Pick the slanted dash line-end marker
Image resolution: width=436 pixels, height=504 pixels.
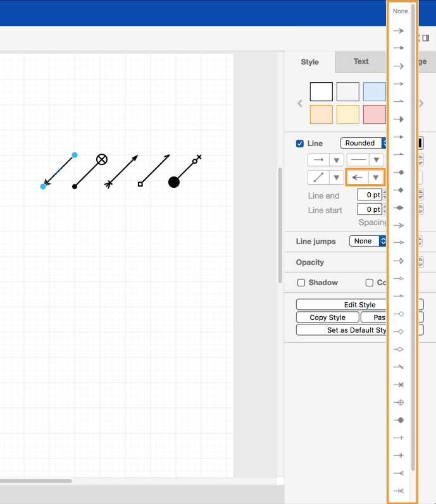click(x=399, y=367)
